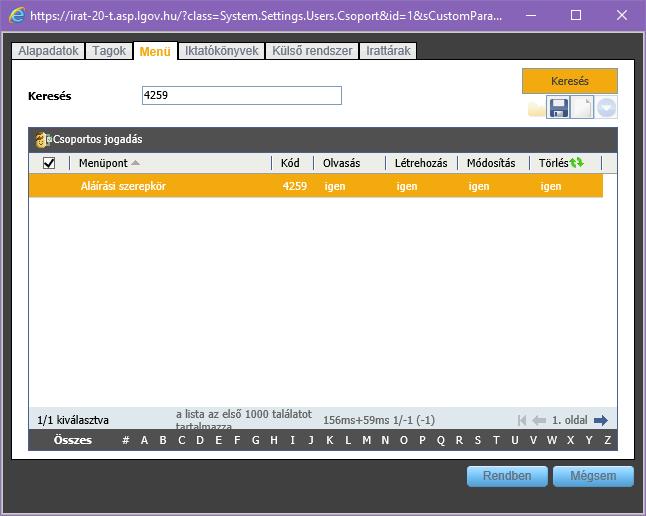Click the Törlés column header
The image size is (646, 516).
point(553,163)
